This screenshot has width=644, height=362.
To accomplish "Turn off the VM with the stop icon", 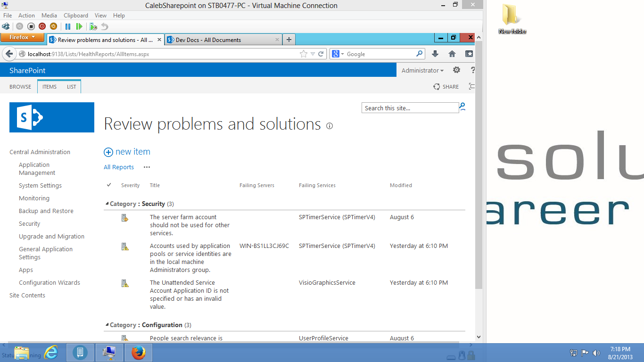I will pyautogui.click(x=31, y=26).
